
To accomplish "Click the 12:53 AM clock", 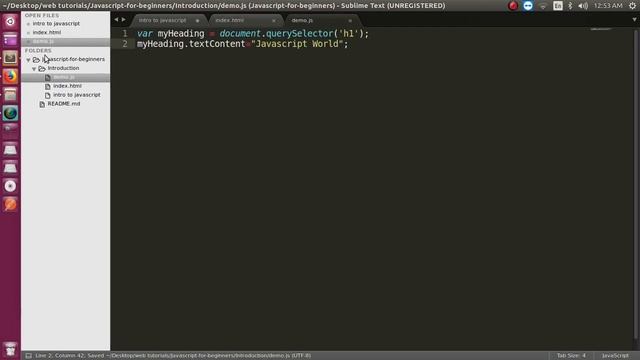I will pos(608,6).
